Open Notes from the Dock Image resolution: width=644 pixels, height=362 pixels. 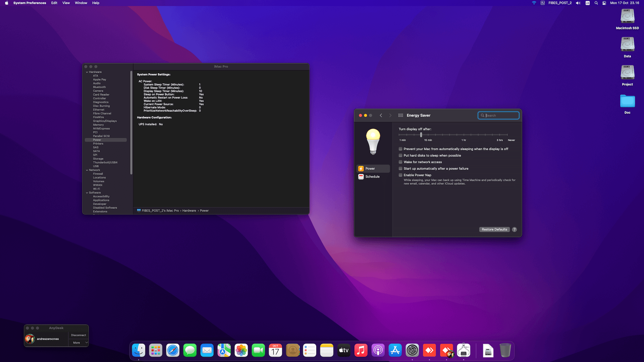point(327,351)
